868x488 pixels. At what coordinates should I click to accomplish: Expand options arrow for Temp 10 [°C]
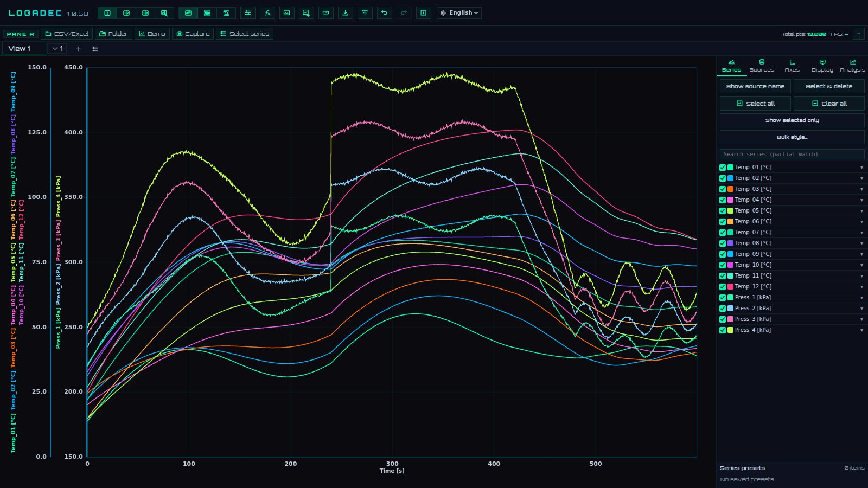point(861,265)
